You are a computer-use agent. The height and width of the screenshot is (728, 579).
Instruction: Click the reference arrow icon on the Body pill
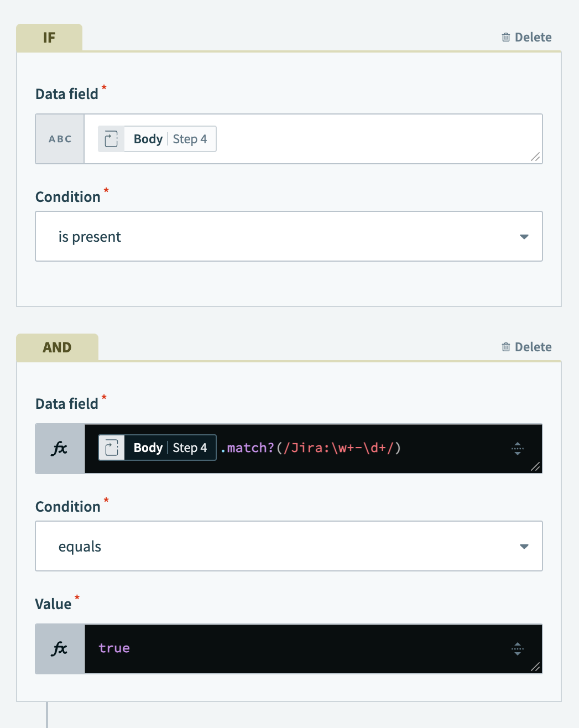[111, 139]
